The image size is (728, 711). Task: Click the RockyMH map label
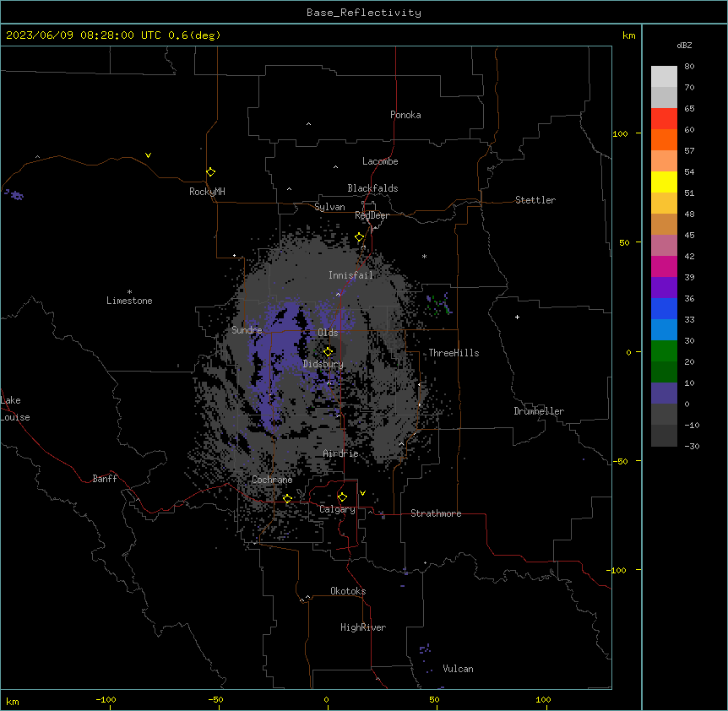[x=207, y=192]
